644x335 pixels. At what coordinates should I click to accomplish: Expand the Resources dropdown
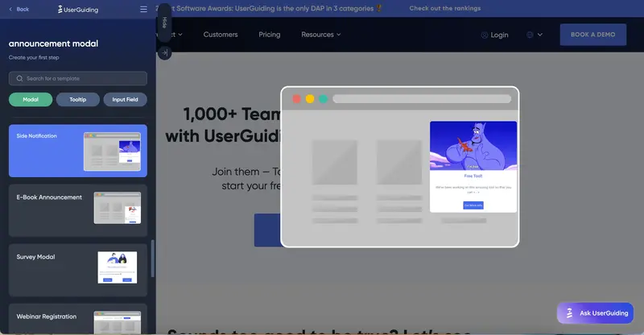pyautogui.click(x=320, y=35)
